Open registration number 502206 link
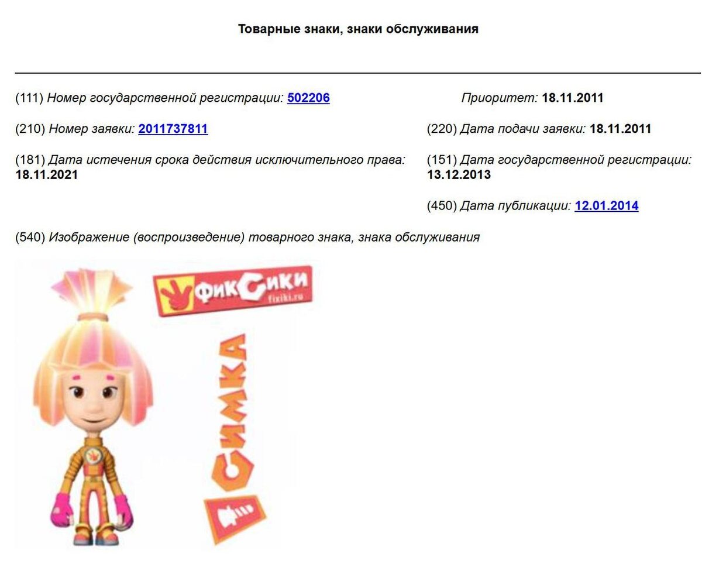Image resolution: width=702 pixels, height=588 pixels. [x=308, y=98]
